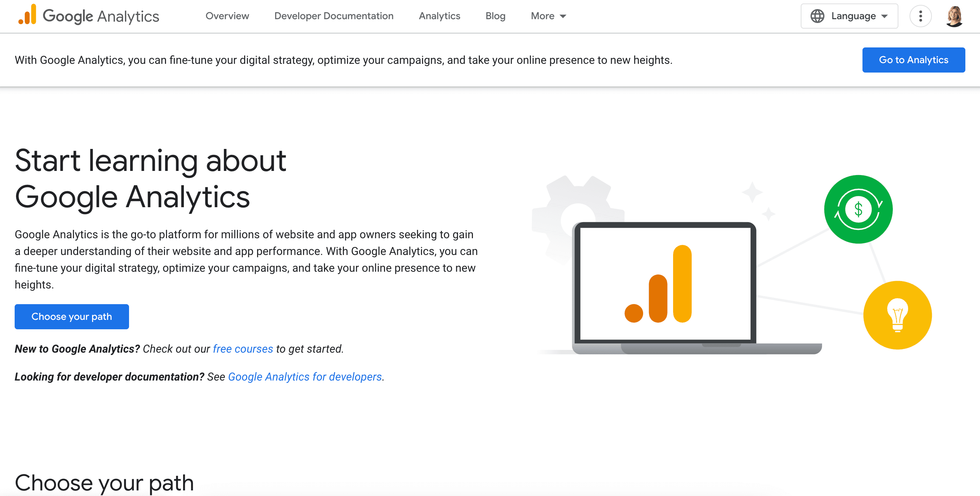Screen dimensions: 980x496
Task: Click the Google Analytics wordmark text
Action: 101,16
